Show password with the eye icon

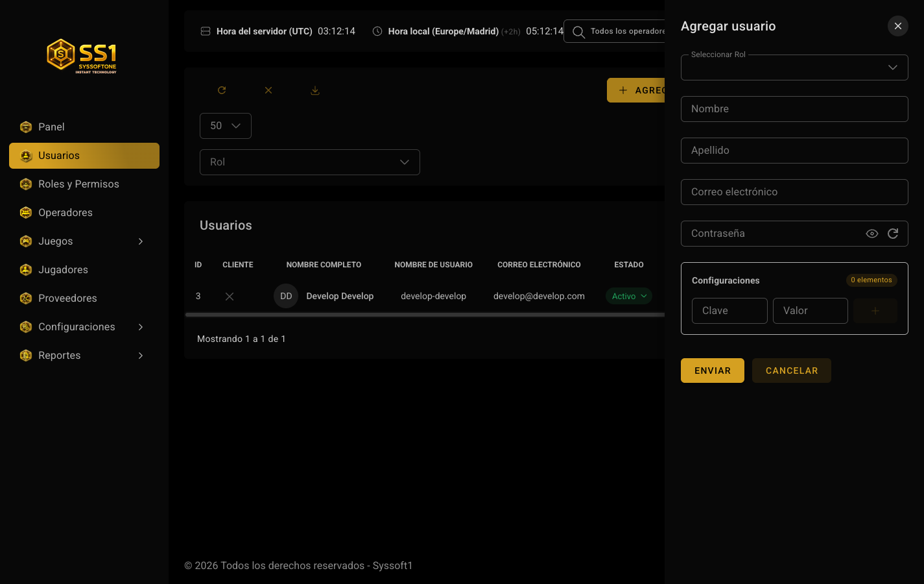click(872, 234)
